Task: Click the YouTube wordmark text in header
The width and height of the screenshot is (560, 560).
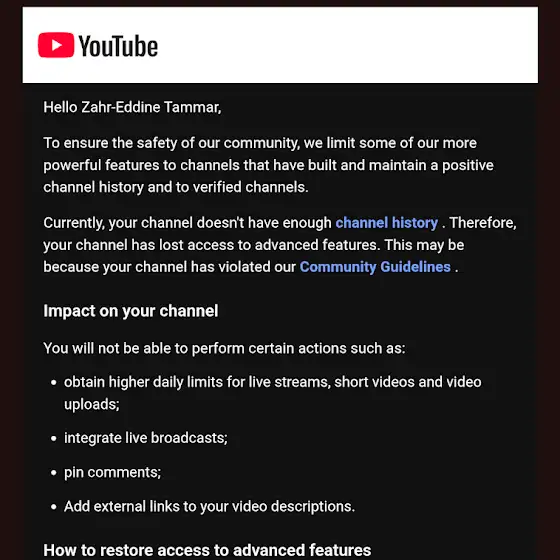Action: [118, 46]
